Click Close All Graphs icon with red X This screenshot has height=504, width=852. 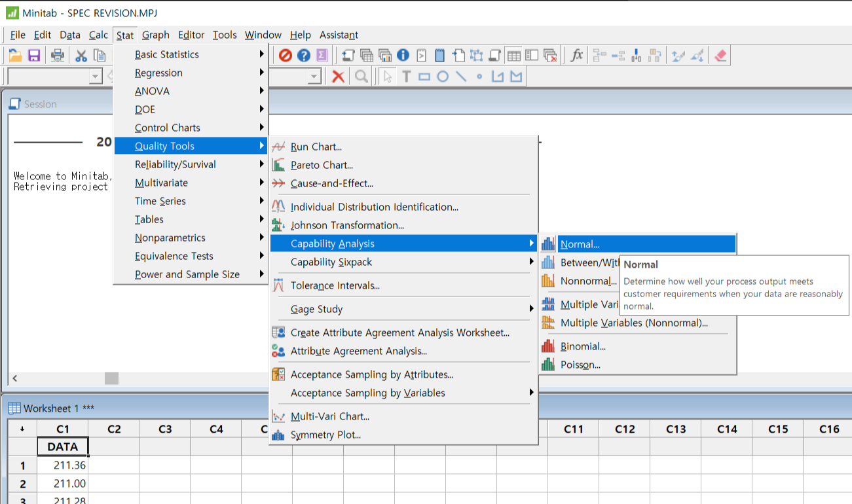pyautogui.click(x=551, y=56)
